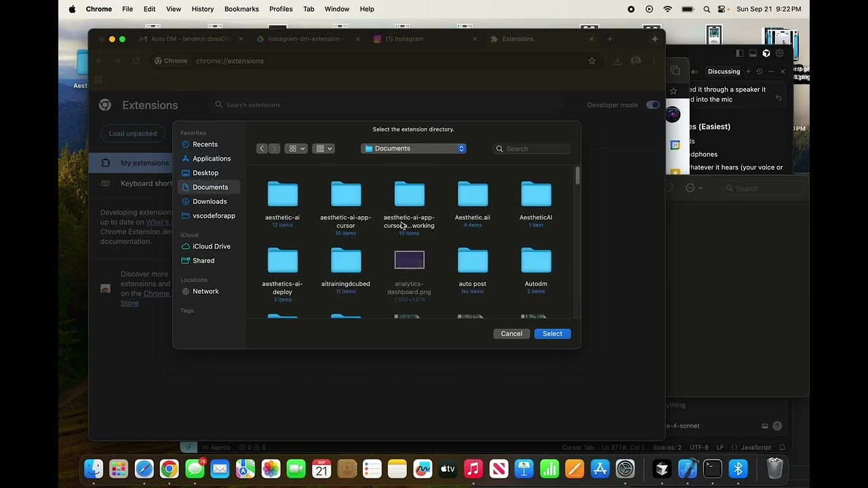
Task: Start a new chat in Cursor panel
Action: click(x=749, y=71)
